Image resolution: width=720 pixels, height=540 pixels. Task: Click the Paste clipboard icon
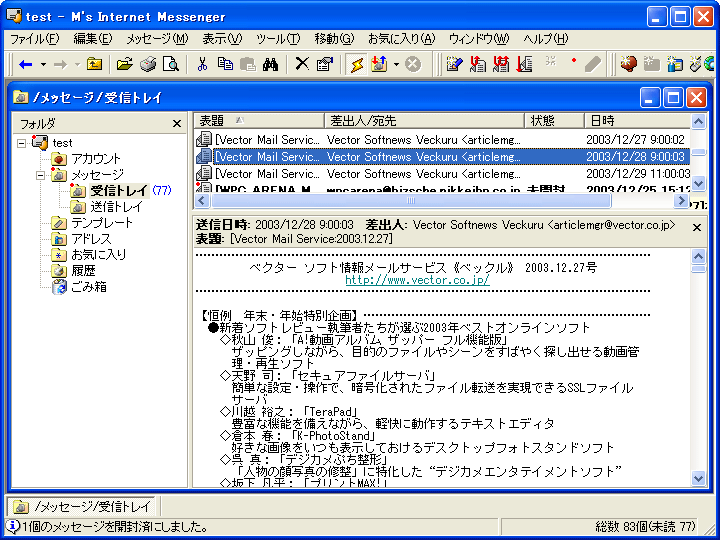tap(248, 65)
